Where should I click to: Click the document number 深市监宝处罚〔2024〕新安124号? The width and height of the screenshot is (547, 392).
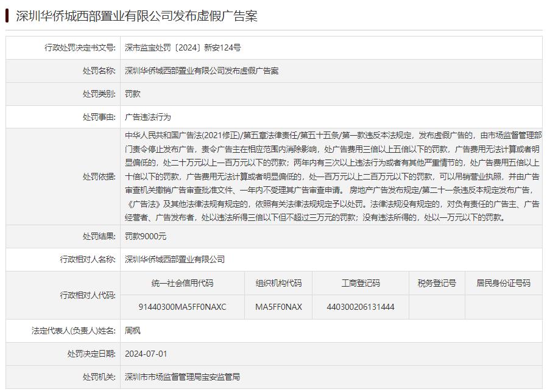click(183, 47)
